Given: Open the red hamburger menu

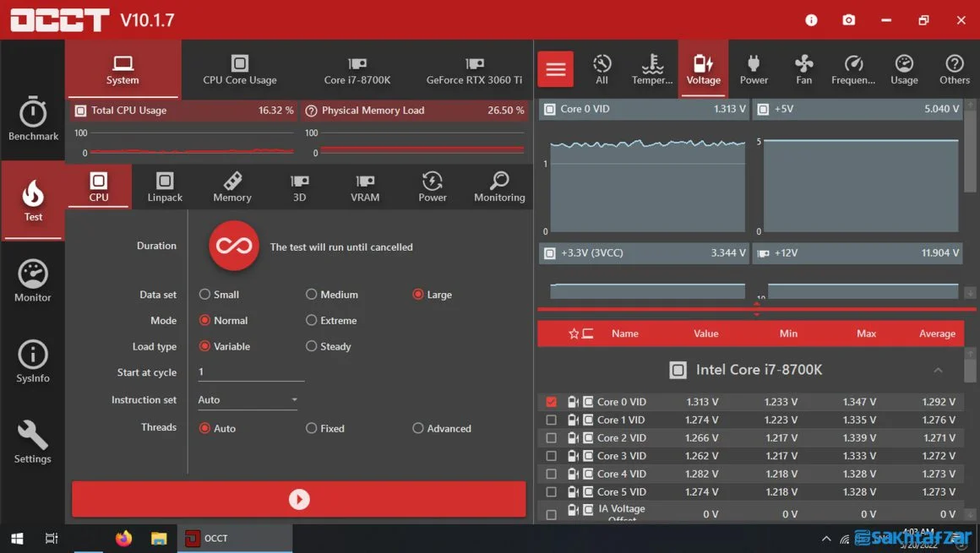Looking at the screenshot, I should pos(555,68).
